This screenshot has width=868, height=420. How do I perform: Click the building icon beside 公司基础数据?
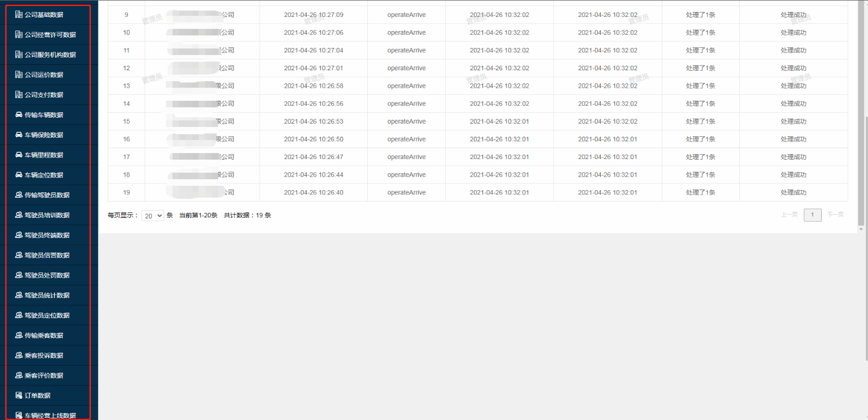[x=19, y=15]
